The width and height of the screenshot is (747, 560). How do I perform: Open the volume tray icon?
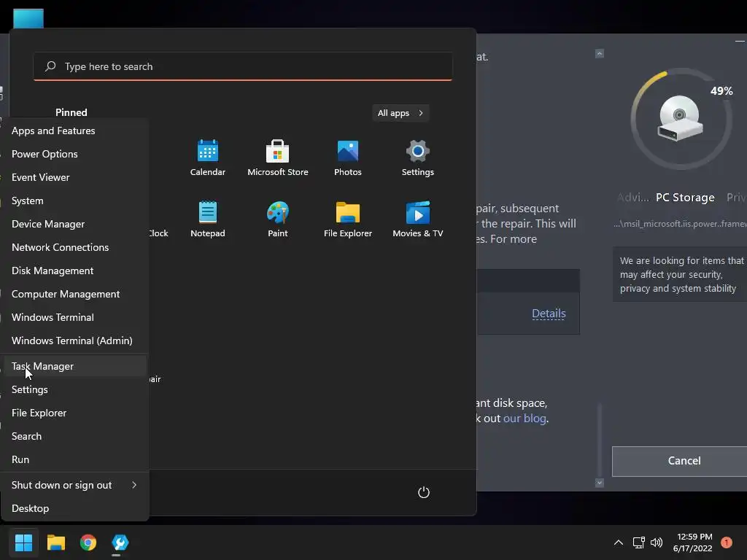tap(657, 542)
